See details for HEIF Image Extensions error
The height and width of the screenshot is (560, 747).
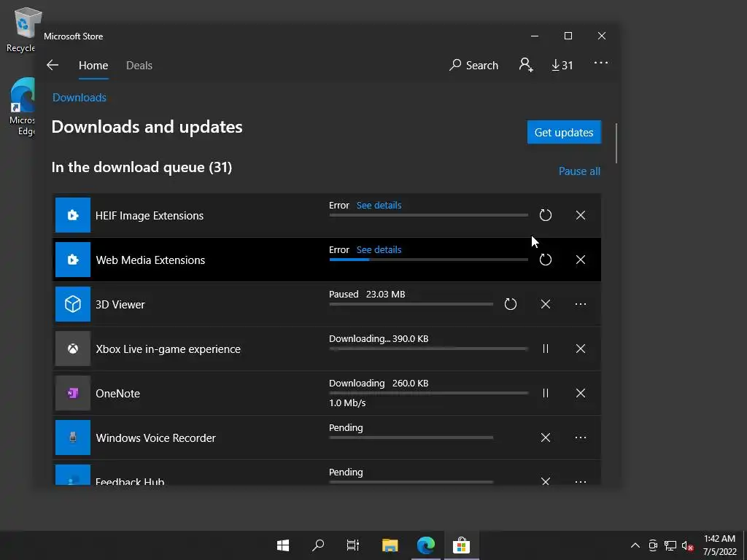[379, 205]
